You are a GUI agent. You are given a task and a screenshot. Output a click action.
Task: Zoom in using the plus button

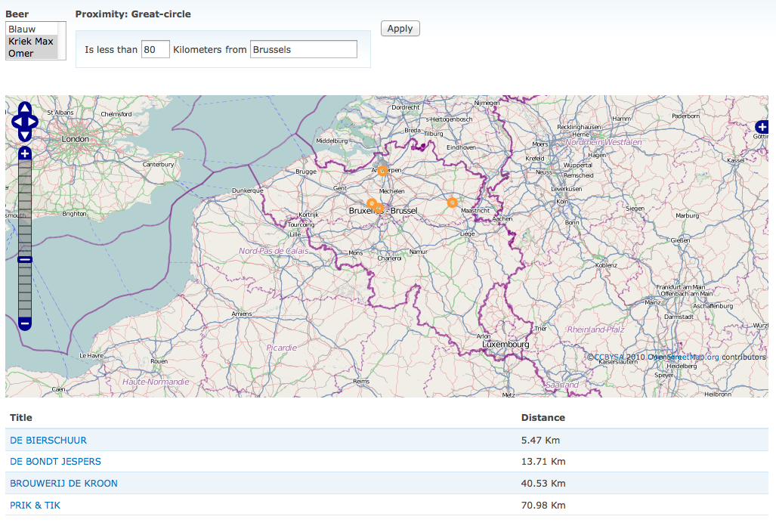(25, 154)
